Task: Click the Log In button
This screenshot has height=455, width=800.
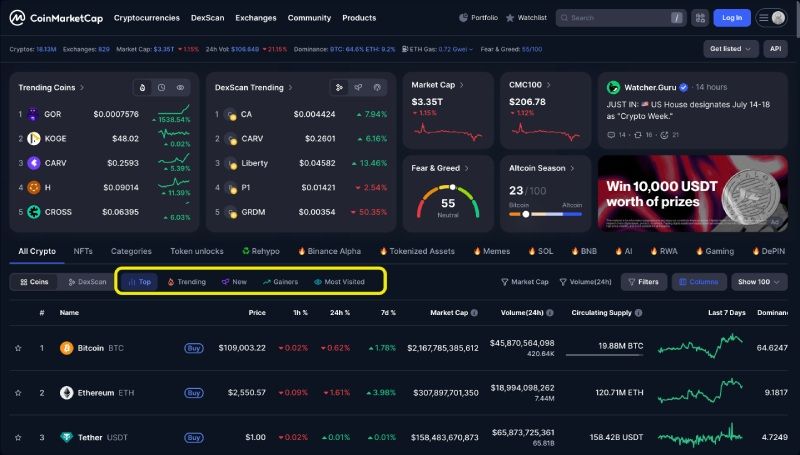Action: tap(732, 18)
